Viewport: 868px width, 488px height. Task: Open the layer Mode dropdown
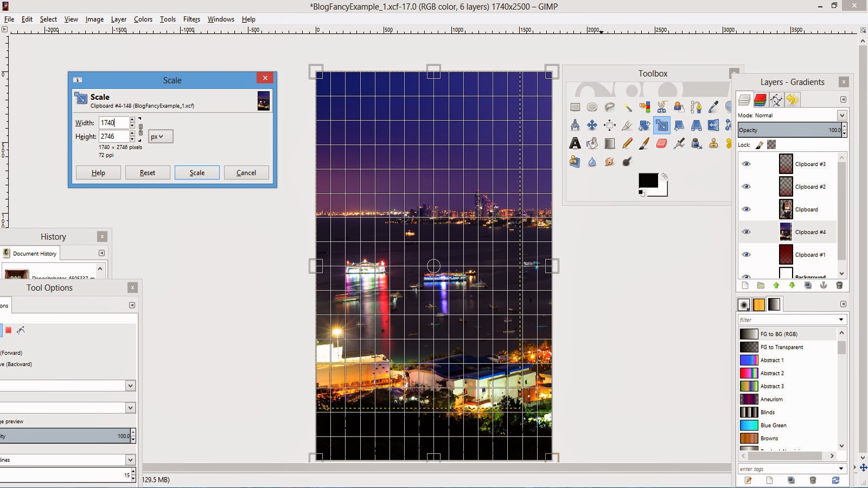coord(842,115)
